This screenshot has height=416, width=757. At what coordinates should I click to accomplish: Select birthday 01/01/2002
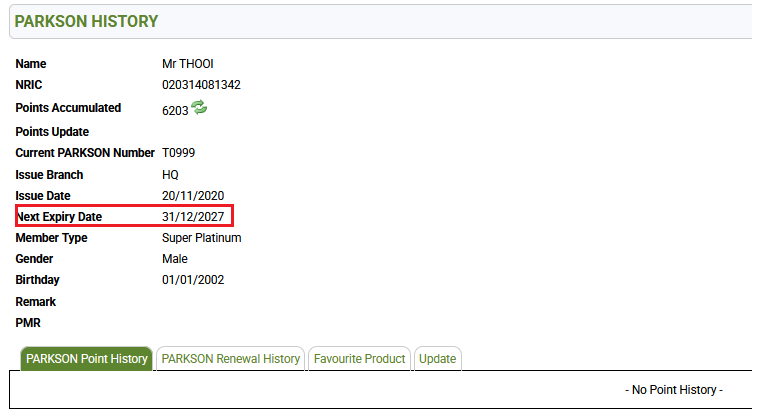(193, 280)
